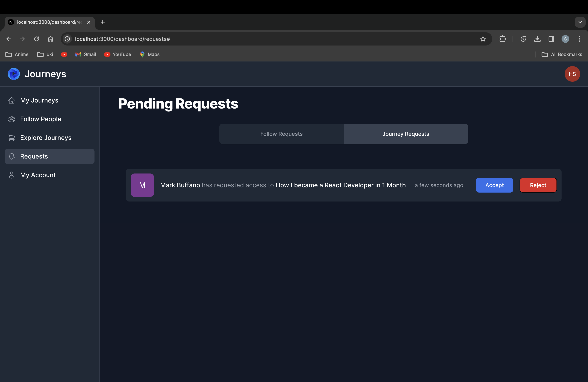Open the Chrome three-dot menu
This screenshot has width=588, height=382.
tap(579, 39)
